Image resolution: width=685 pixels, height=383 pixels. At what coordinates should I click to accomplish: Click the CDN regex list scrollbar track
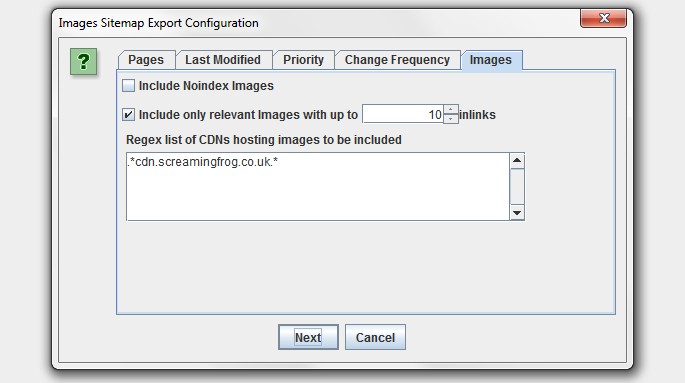click(517, 187)
